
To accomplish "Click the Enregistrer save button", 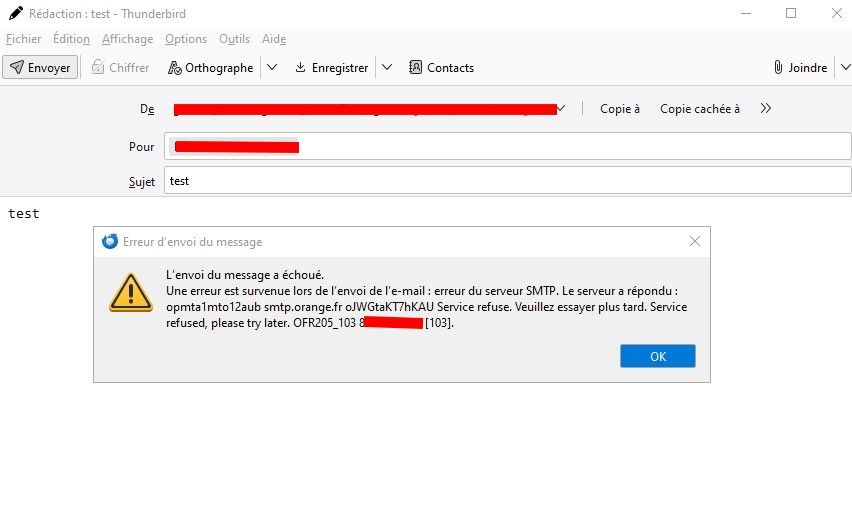I will click(331, 67).
